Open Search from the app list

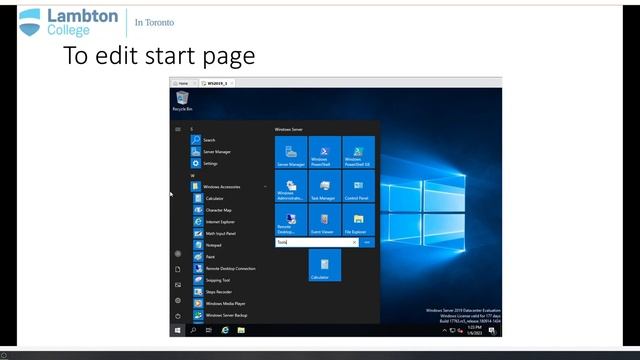click(203, 140)
